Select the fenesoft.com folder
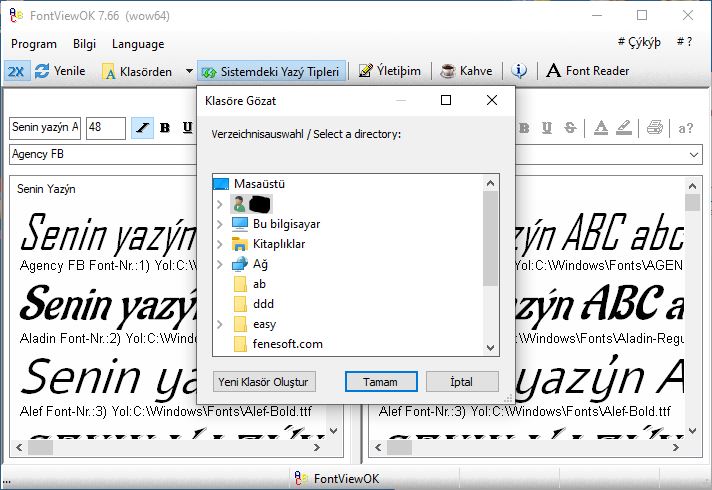The width and height of the screenshot is (712, 490). (x=287, y=344)
